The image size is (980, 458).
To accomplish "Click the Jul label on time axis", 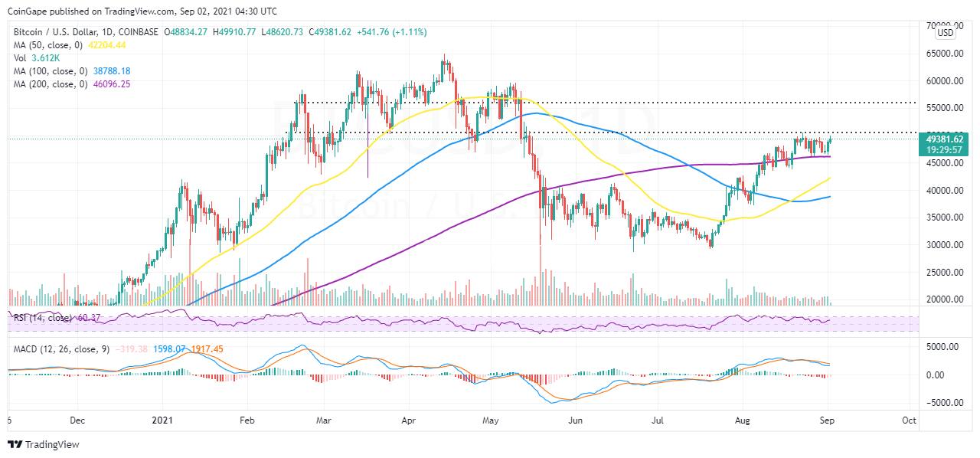I will 658,420.
